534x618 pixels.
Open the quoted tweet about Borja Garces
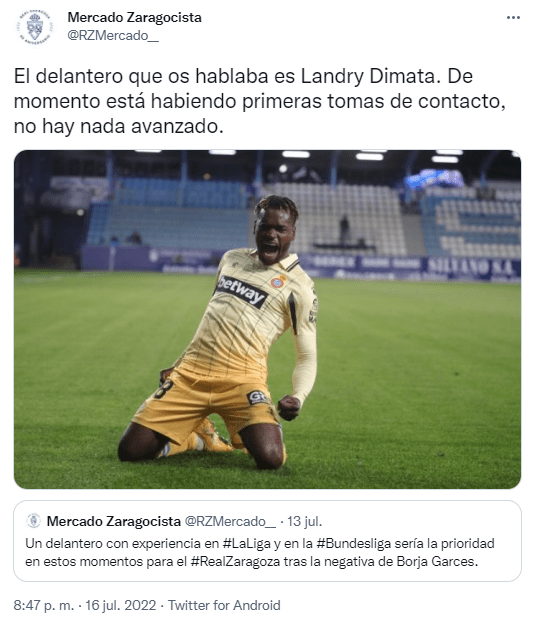267,541
